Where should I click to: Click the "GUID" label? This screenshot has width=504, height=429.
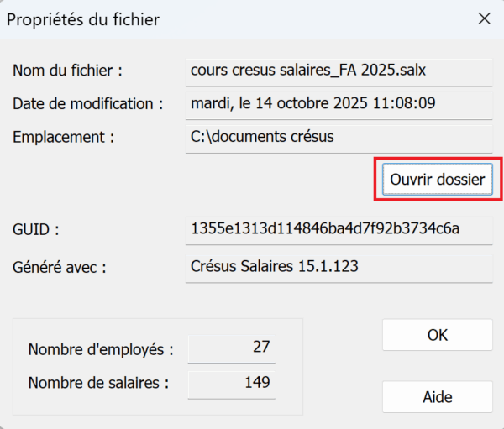(36, 229)
